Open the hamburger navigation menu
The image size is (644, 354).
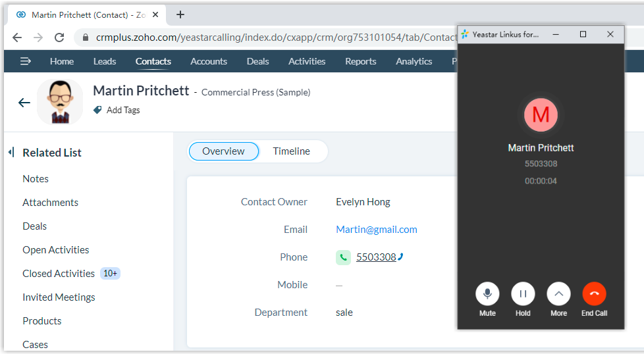tap(26, 61)
